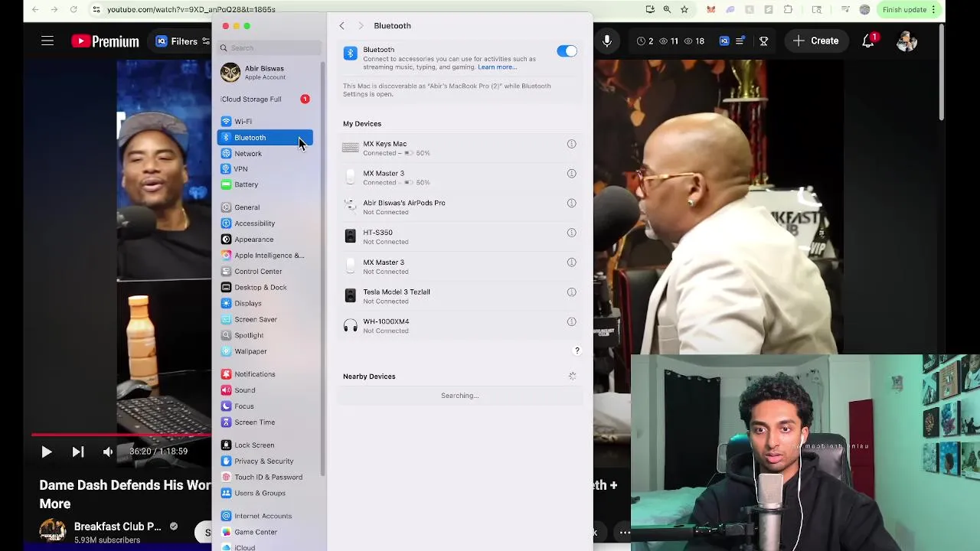The height and width of the screenshot is (551, 980).
Task: Skip to next YouTube video
Action: 77,452
